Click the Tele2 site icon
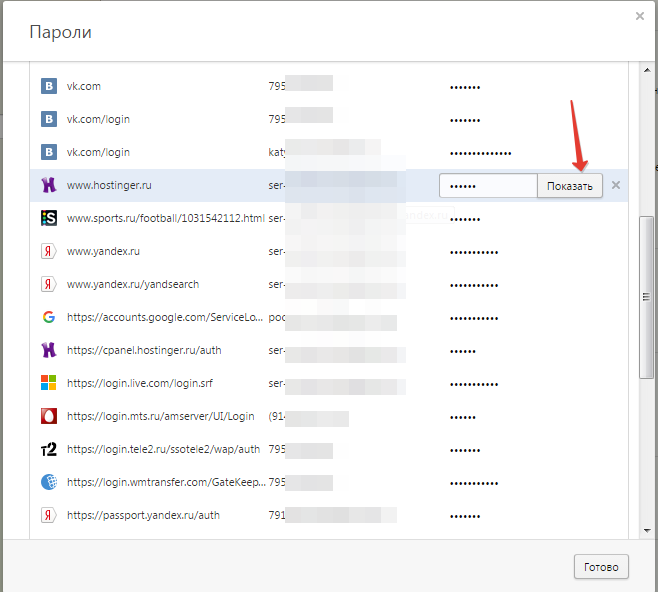The height and width of the screenshot is (592, 658). [x=49, y=449]
